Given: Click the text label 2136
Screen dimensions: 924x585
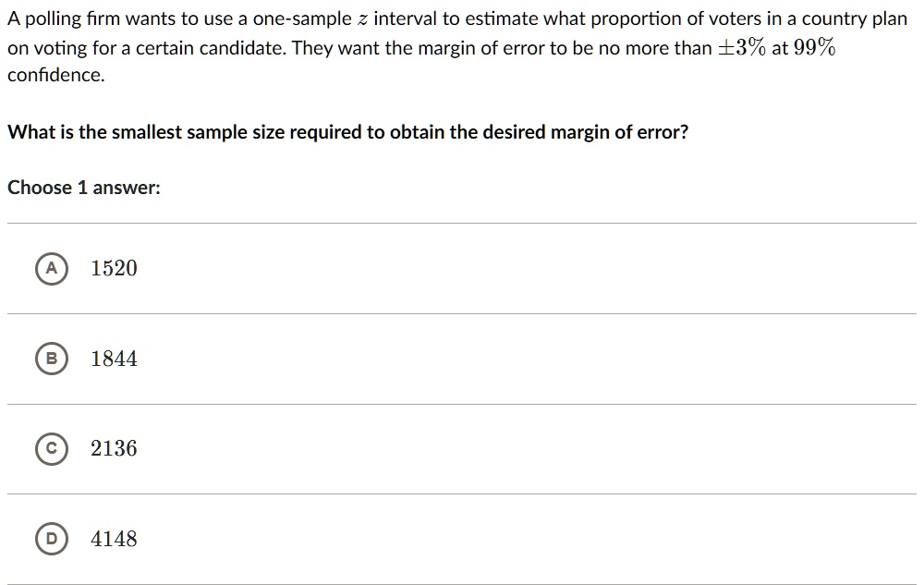Looking at the screenshot, I should pos(114,448).
